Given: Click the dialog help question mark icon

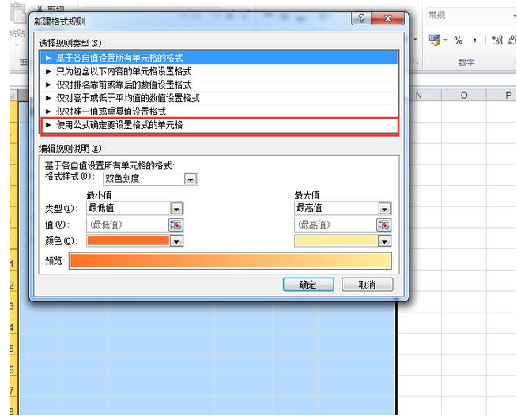Looking at the screenshot, I should (361, 18).
